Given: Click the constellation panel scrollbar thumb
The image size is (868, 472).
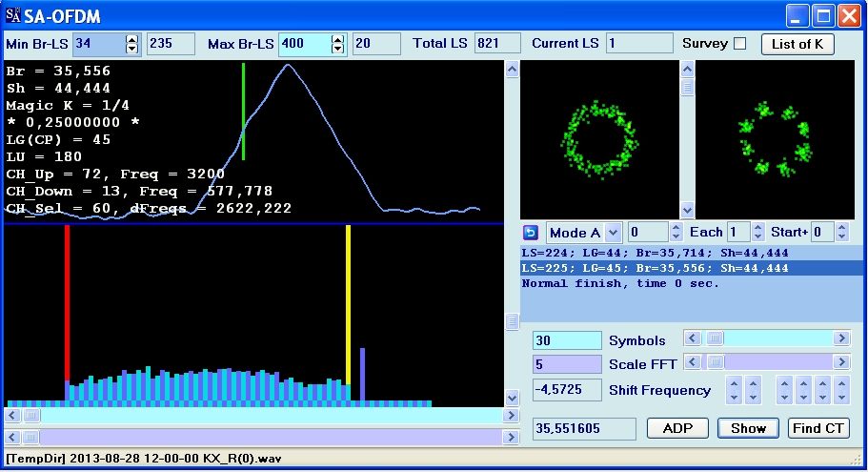Looking at the screenshot, I should [687, 88].
